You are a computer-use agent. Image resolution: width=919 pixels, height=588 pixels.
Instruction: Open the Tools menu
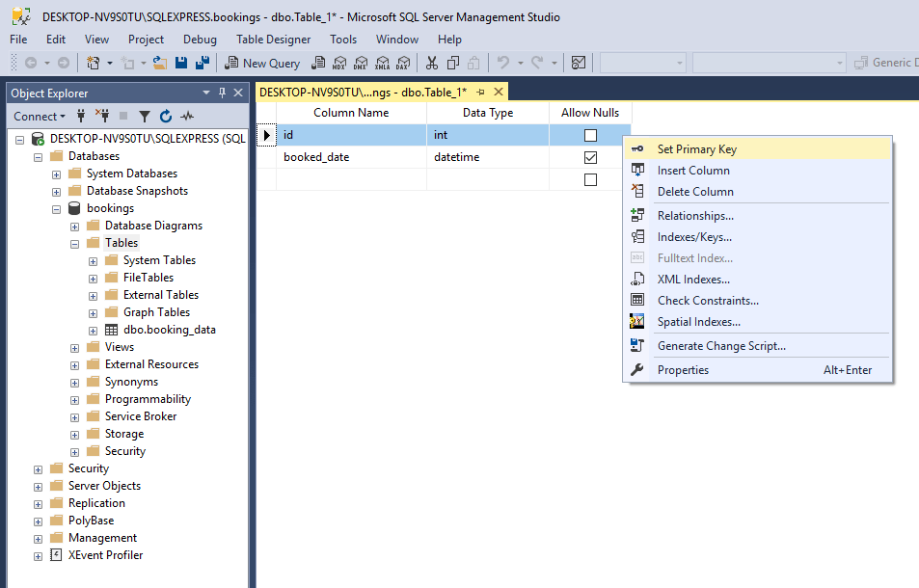tap(343, 40)
